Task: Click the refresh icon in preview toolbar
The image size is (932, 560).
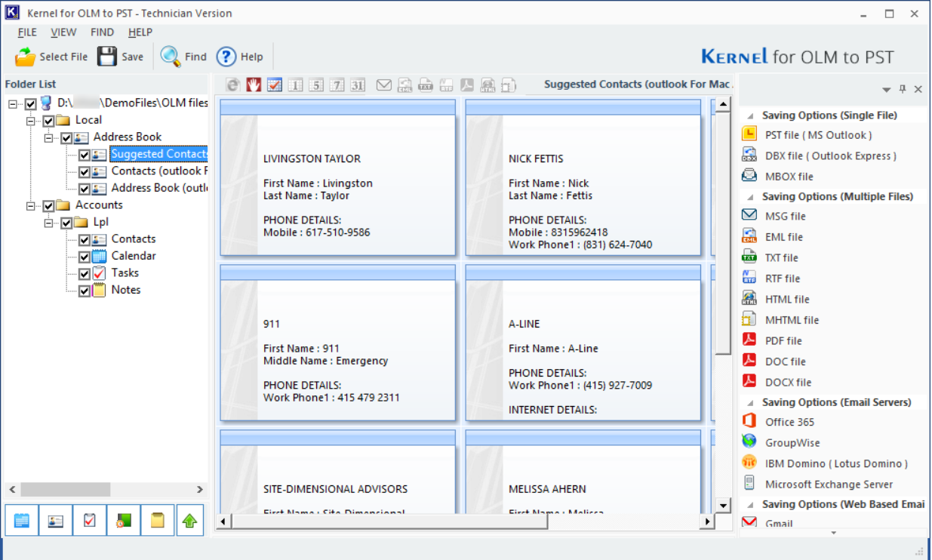Action: (x=233, y=85)
